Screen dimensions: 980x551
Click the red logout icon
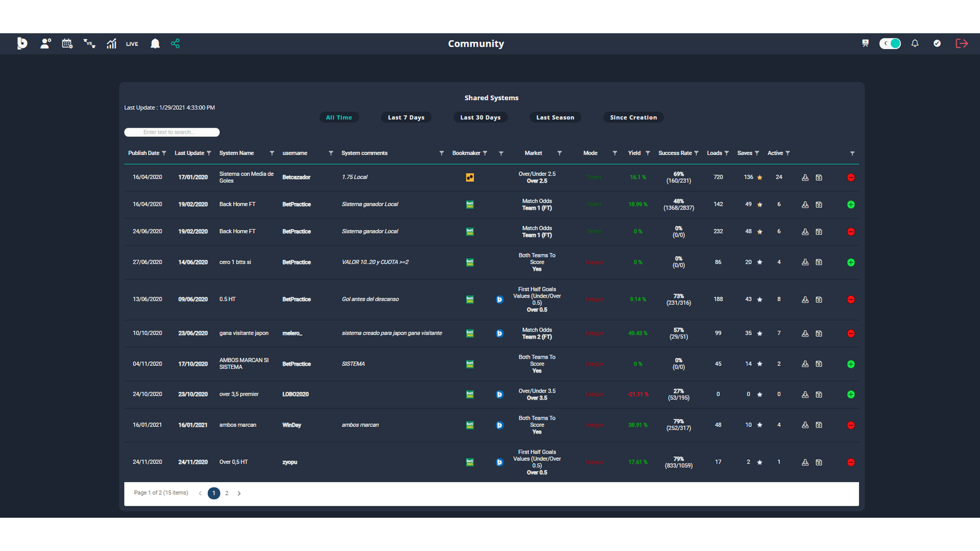(962, 43)
